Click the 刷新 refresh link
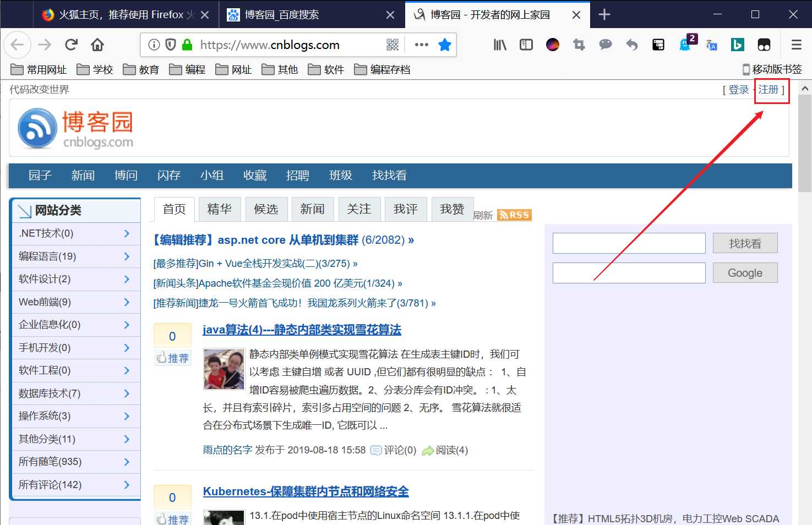The image size is (812, 525). 483,216
